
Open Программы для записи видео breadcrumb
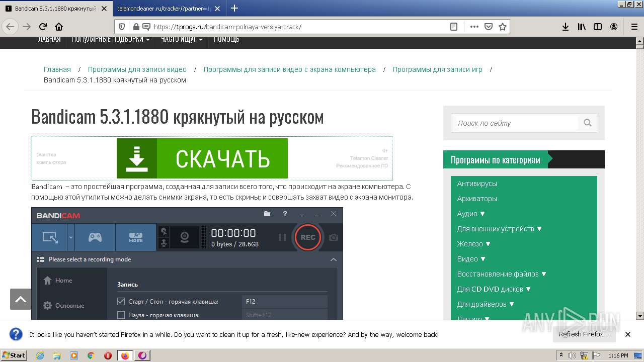137,69
